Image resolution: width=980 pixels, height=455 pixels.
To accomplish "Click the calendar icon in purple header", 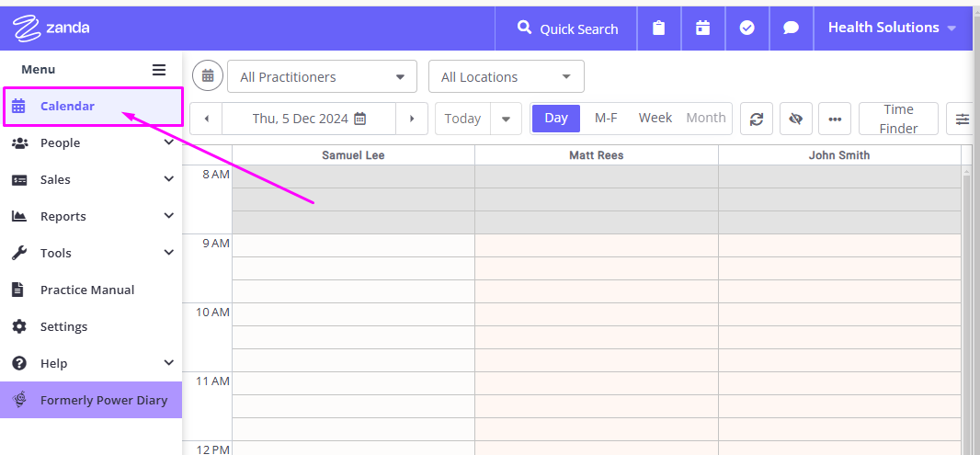I will 703,28.
